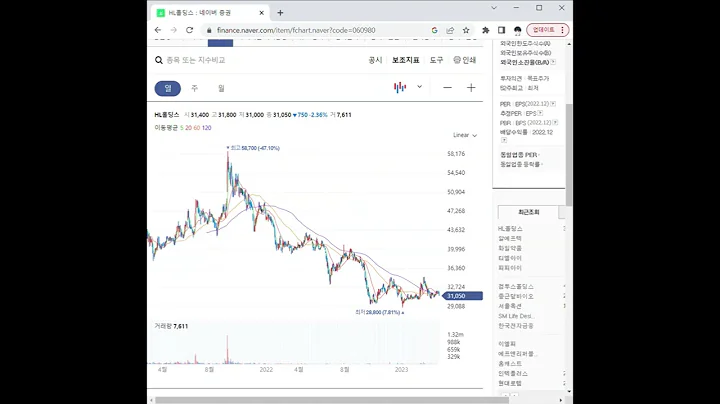Click the 동일업종 PER link
The height and width of the screenshot is (404, 720).
click(x=520, y=155)
